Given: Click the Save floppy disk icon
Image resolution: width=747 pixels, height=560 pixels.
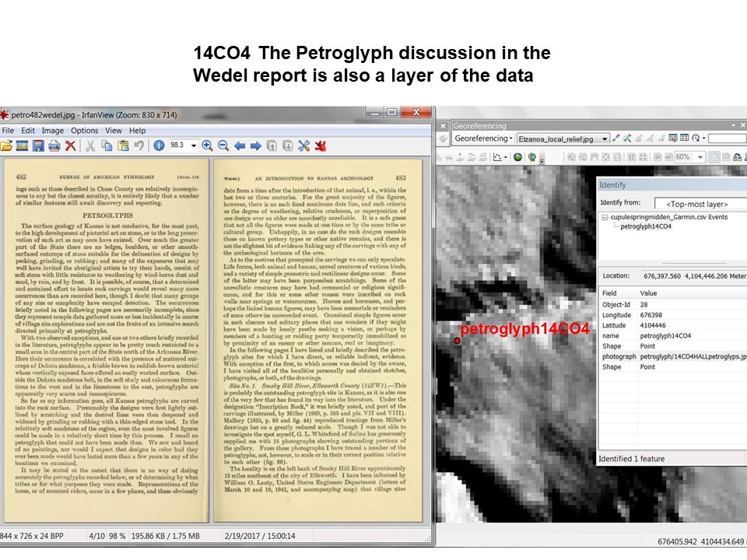Looking at the screenshot, I should 38,145.
